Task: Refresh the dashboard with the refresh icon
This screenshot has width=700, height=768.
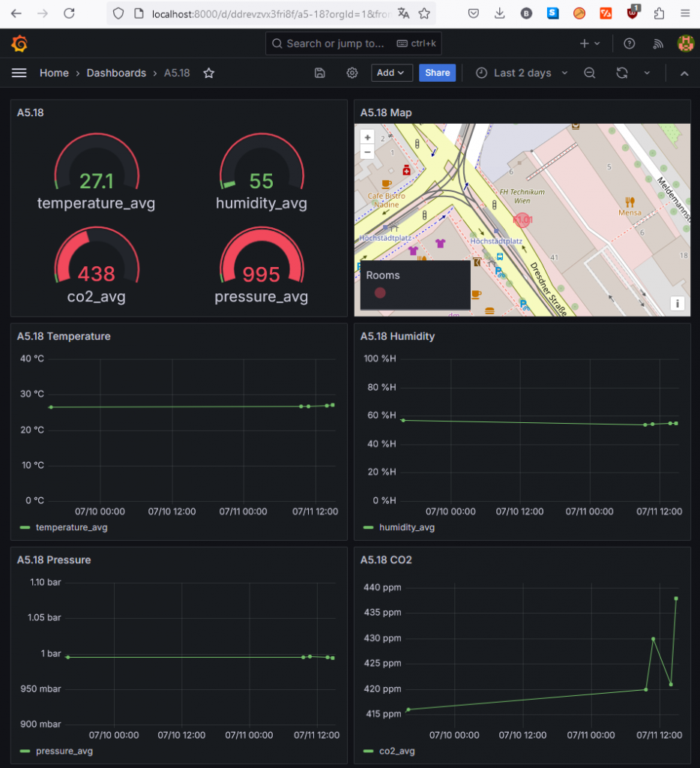Action: click(621, 73)
